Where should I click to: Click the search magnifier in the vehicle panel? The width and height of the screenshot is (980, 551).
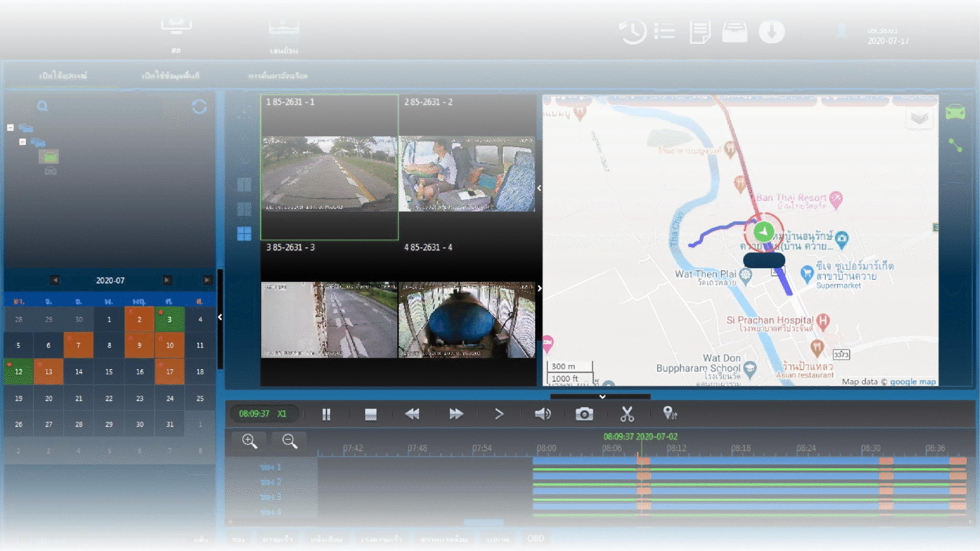pos(43,106)
